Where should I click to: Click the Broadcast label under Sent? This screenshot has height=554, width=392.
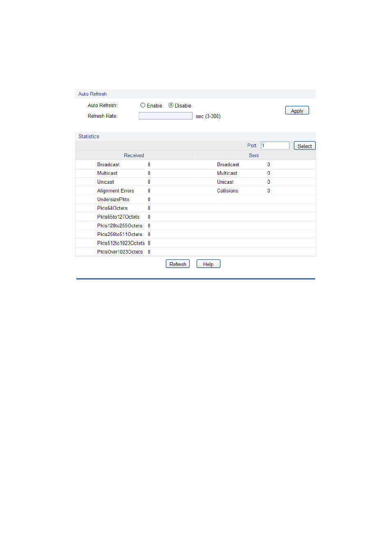pos(228,165)
